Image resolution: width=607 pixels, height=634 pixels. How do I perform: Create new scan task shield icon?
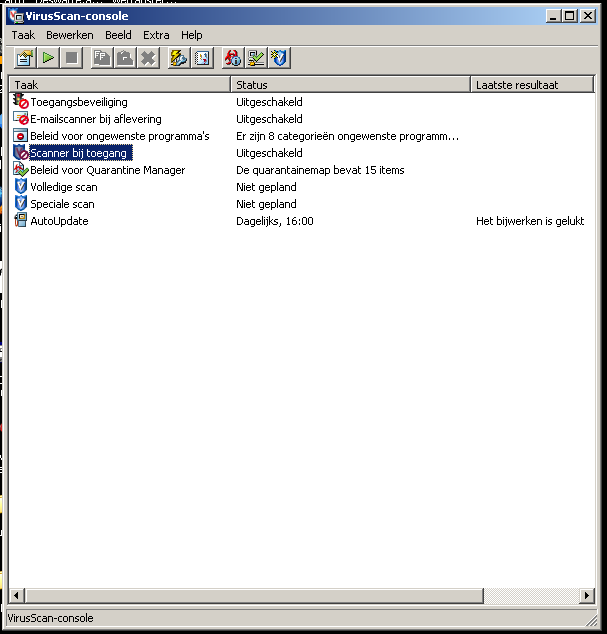[x=279, y=58]
